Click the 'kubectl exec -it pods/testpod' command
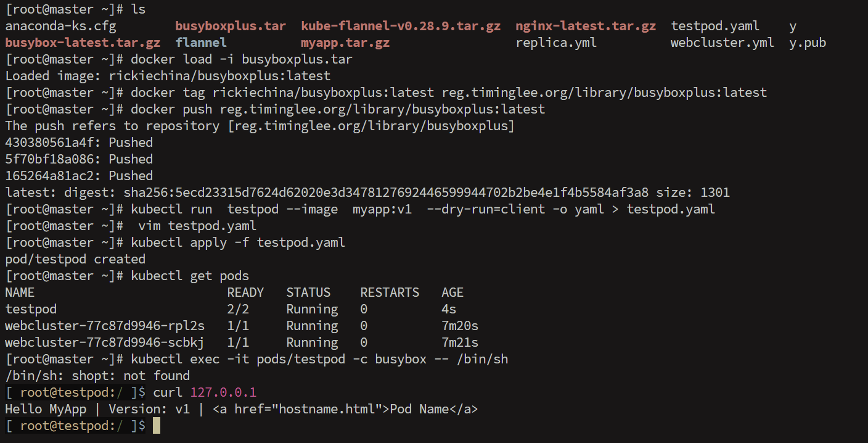The image size is (868, 443). [x=319, y=359]
